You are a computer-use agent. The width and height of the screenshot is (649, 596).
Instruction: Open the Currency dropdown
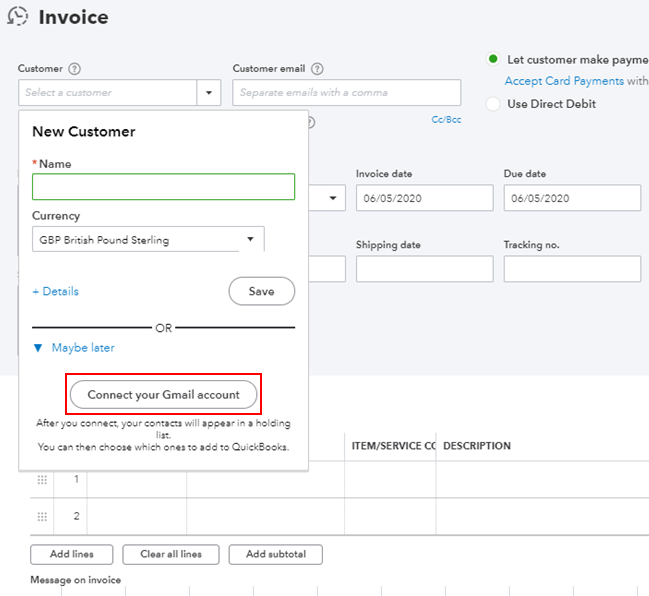tap(250, 240)
